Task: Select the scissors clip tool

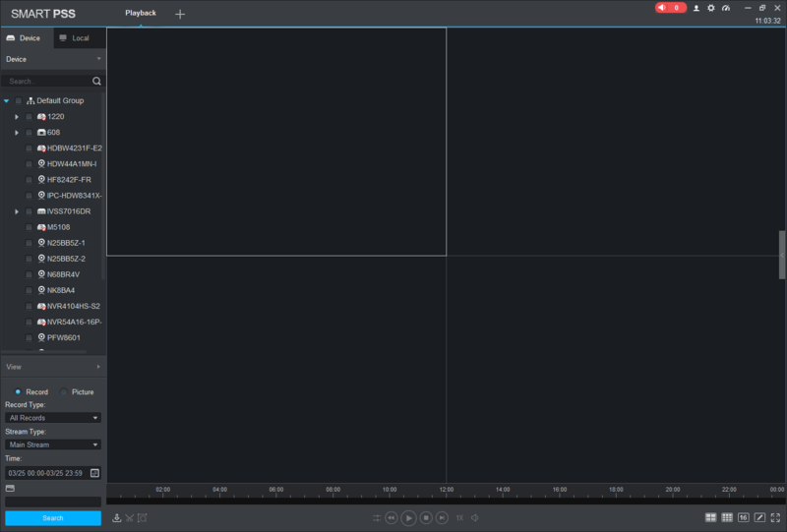Action: pyautogui.click(x=130, y=518)
